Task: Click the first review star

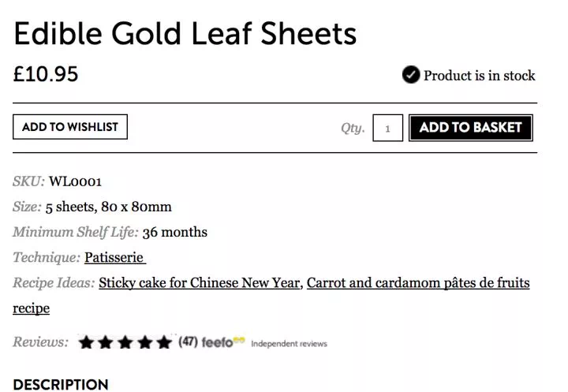Action: coord(86,342)
